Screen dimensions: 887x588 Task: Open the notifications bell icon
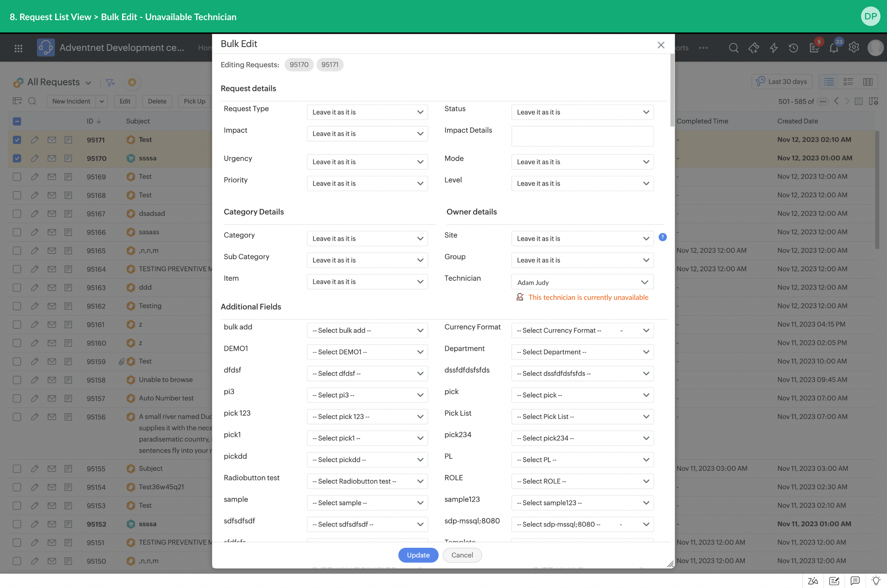[x=833, y=48]
